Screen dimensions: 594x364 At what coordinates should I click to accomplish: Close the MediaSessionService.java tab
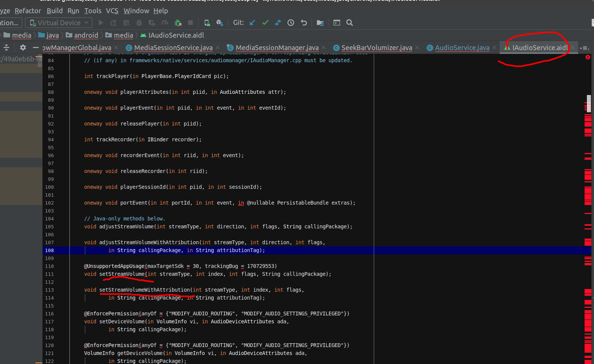[218, 47]
